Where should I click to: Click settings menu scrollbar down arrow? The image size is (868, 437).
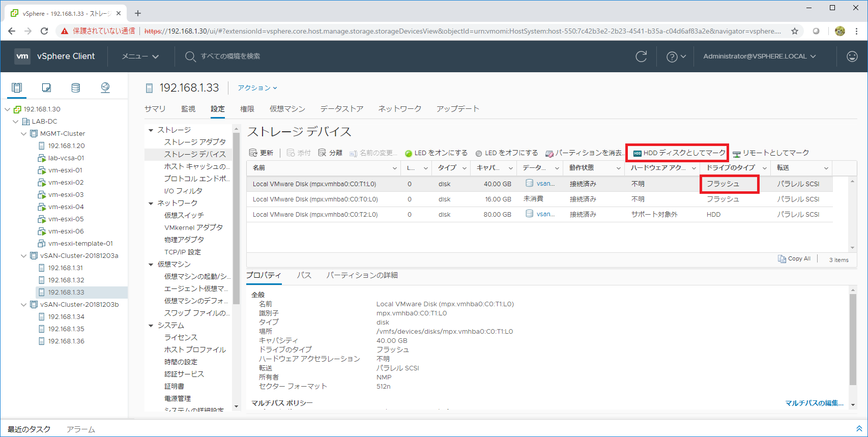236,406
